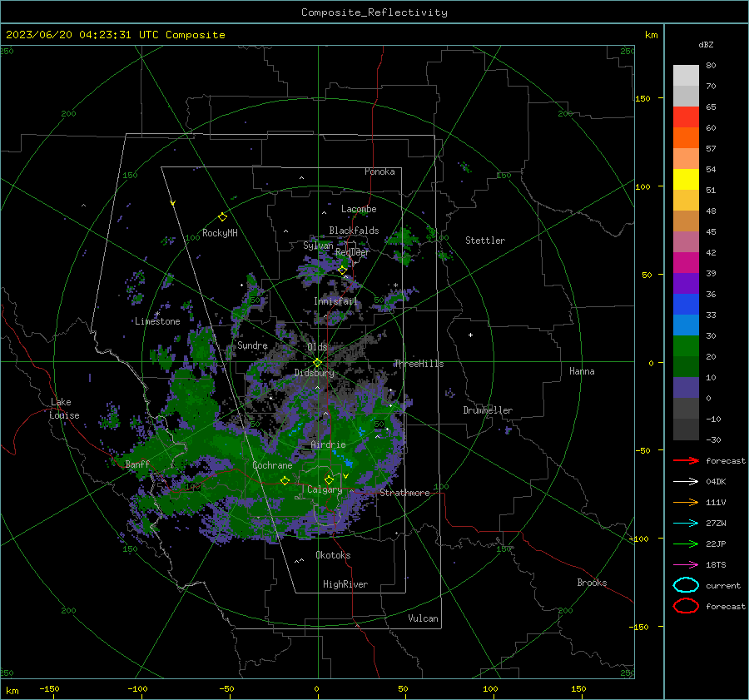Viewport: 749px width, 700px height.
Task: Click the Didsbury town label
Action: (x=314, y=373)
